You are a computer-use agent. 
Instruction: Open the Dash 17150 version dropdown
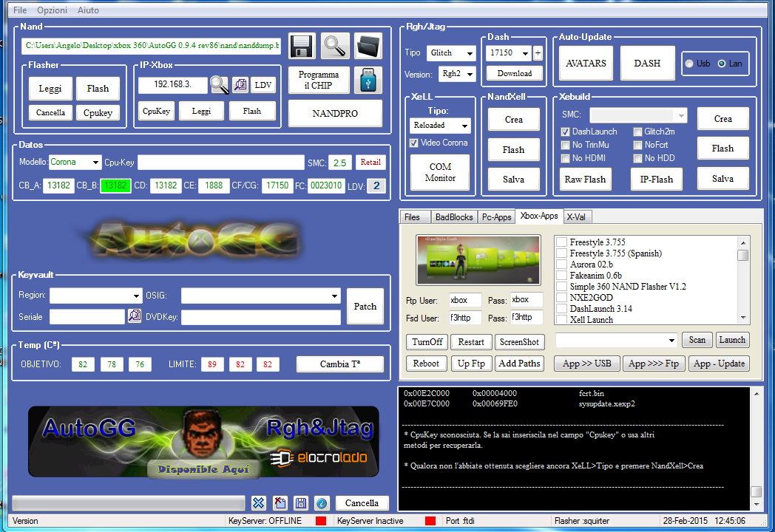[x=525, y=53]
